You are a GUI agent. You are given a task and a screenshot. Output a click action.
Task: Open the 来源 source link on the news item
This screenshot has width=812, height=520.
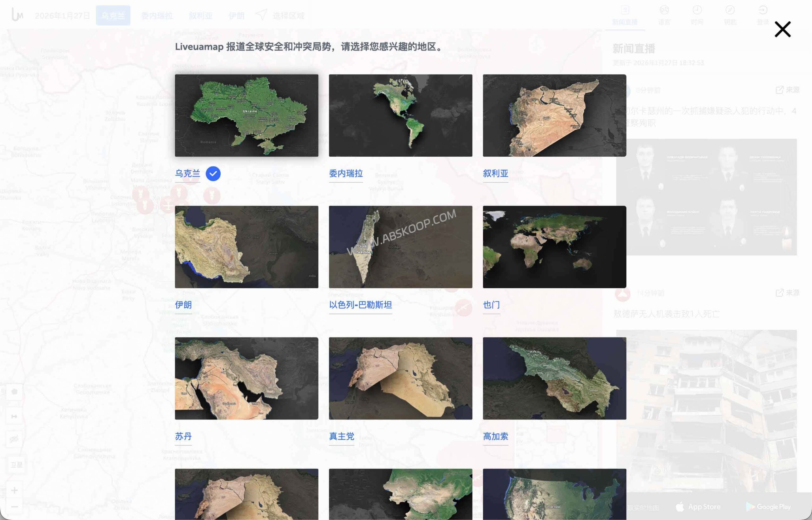coord(789,90)
